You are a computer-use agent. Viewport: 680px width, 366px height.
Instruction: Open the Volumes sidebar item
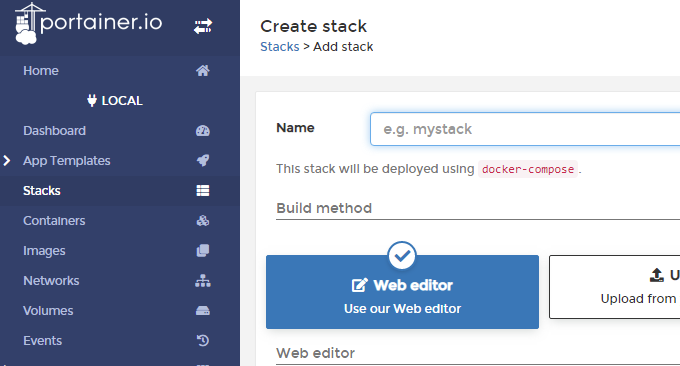(x=48, y=310)
